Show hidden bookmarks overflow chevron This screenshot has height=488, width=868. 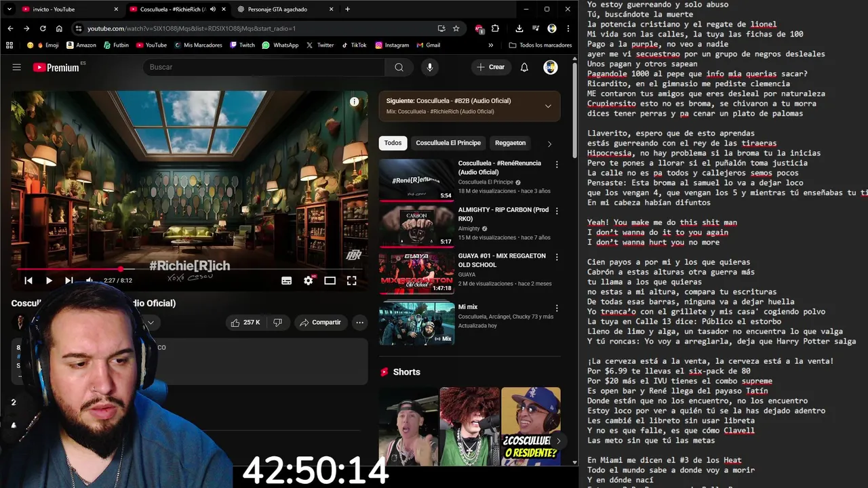491,45
